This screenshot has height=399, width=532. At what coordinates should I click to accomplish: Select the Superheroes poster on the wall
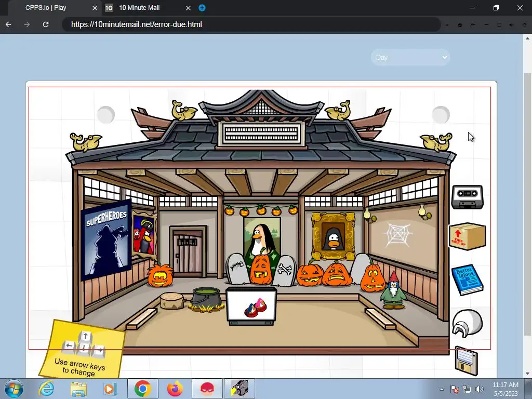click(x=106, y=240)
